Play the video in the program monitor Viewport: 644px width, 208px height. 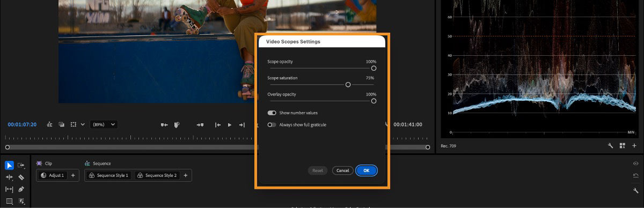click(x=230, y=125)
